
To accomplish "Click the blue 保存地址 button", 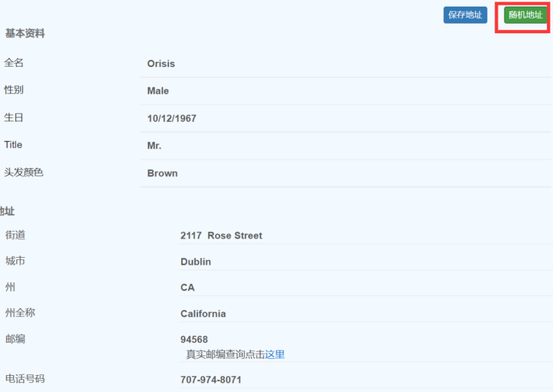I will click(x=465, y=15).
